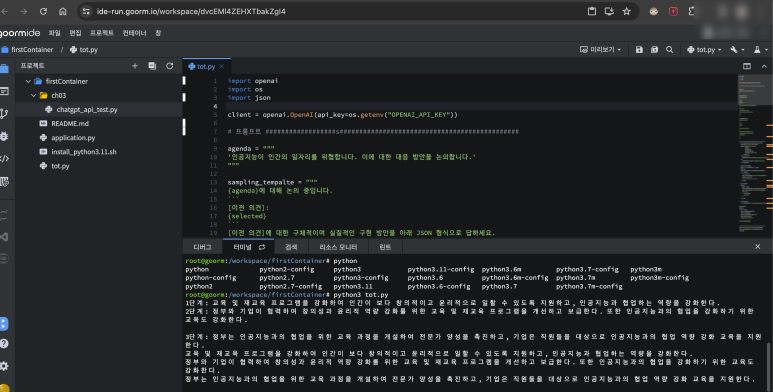Open the code snippet sidebar icon

(4, 159)
